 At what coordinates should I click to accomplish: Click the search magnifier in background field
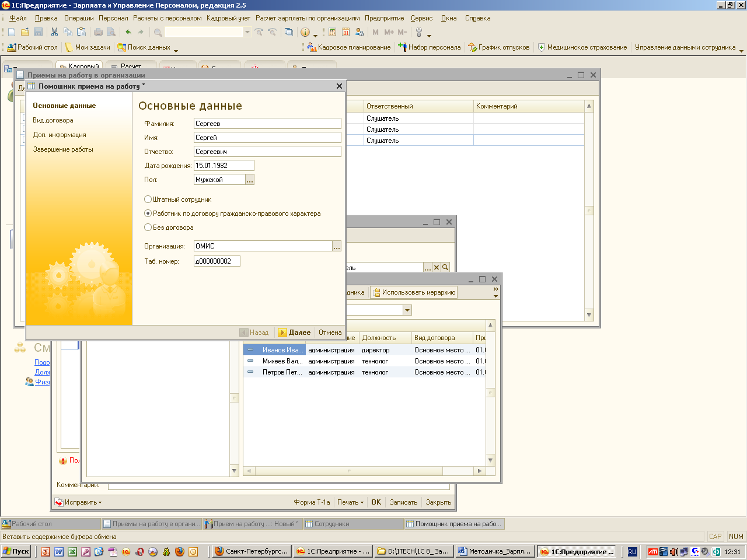445,268
